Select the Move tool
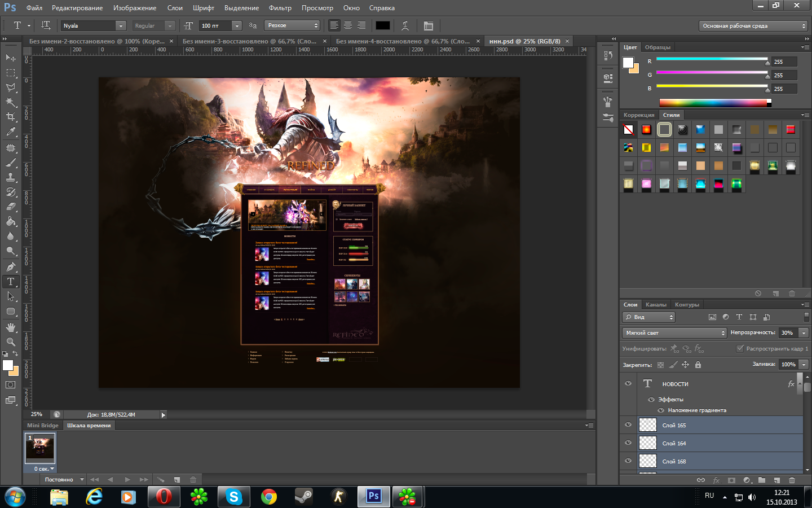 [11, 58]
